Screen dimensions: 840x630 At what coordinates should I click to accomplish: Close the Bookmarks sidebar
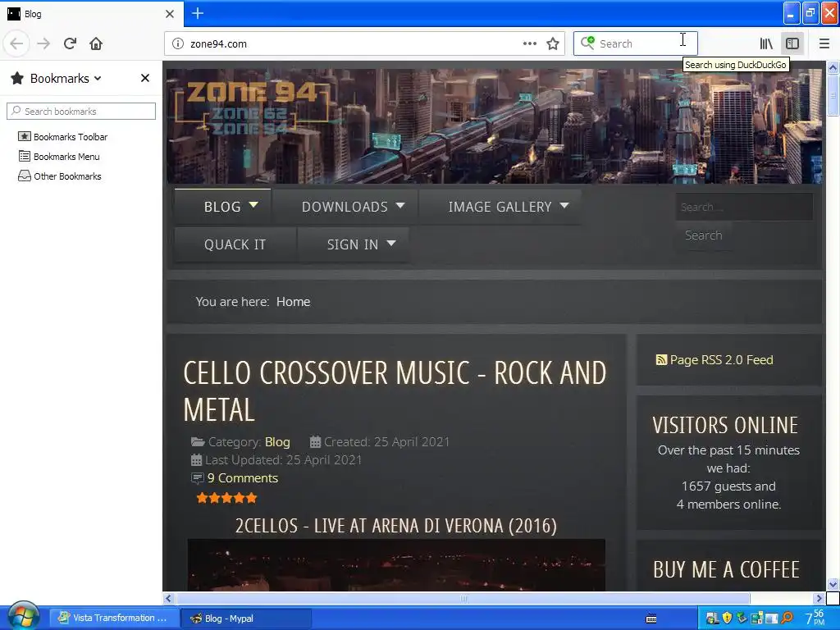click(144, 78)
